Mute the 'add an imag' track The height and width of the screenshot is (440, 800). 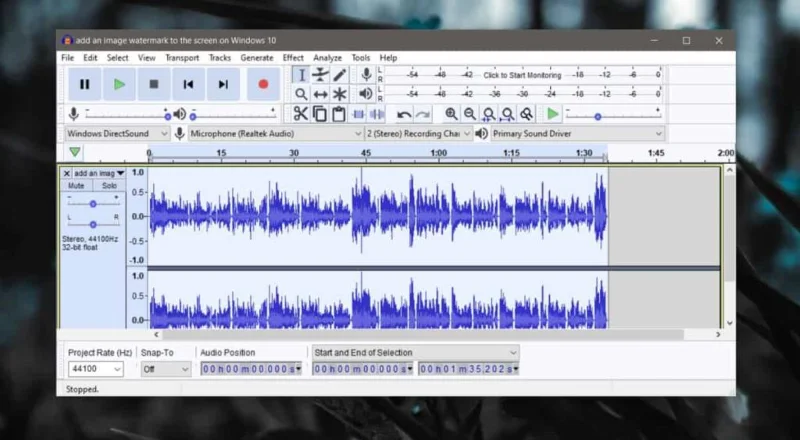click(x=76, y=186)
